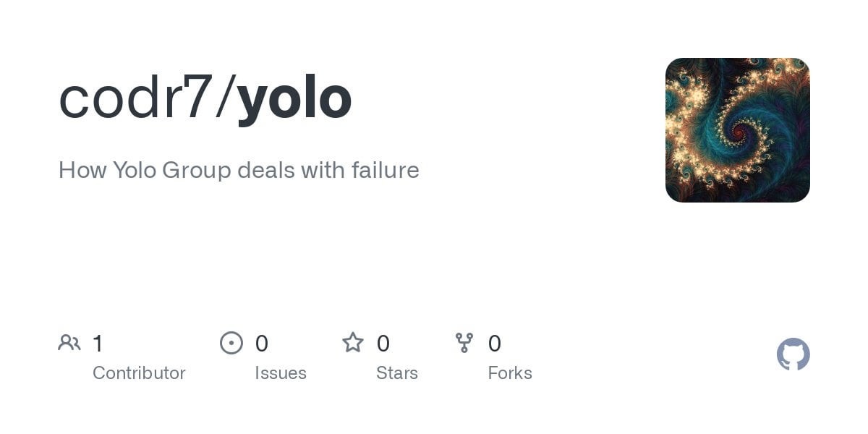Screen dimensions: 868x434
Task: Click the contributors people icon
Action: [x=69, y=343]
